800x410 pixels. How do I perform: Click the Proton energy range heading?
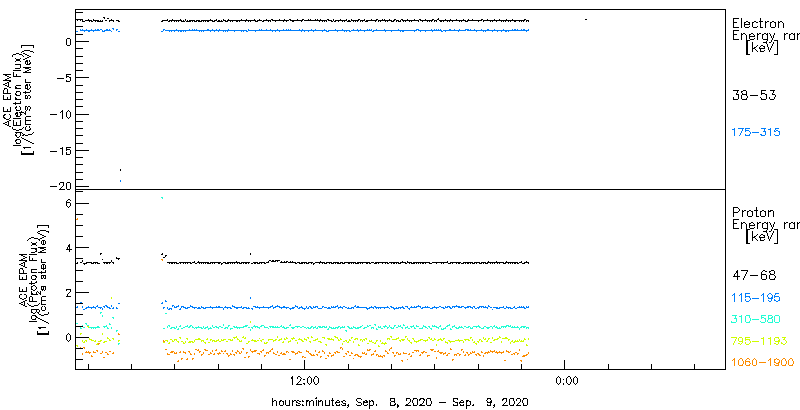(x=764, y=224)
